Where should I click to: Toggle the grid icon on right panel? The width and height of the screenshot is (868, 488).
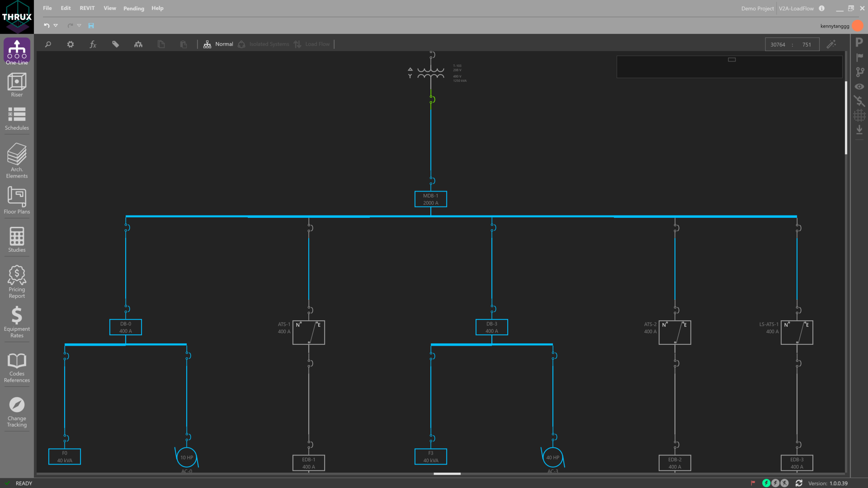click(x=859, y=116)
